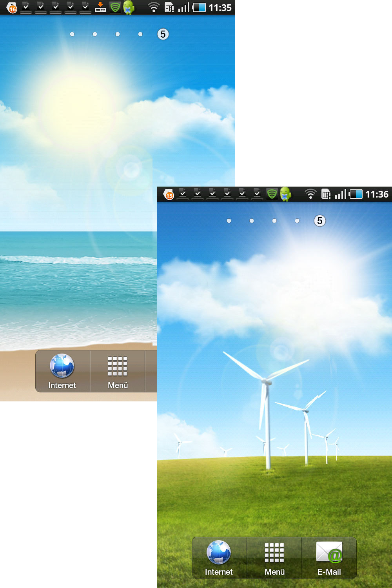
Task: Select page 5 indicator on windmill home screen
Action: click(x=320, y=221)
